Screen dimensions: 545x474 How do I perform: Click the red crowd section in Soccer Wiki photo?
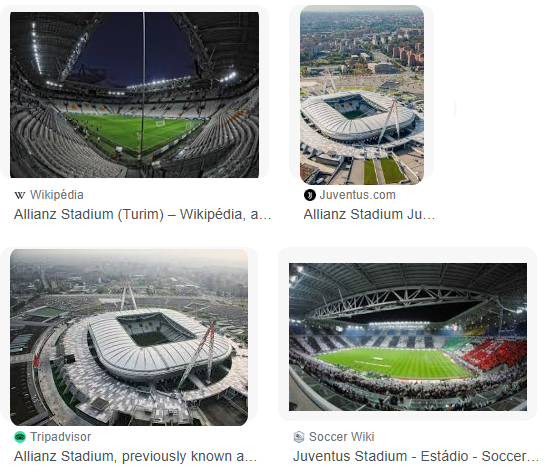point(497,354)
